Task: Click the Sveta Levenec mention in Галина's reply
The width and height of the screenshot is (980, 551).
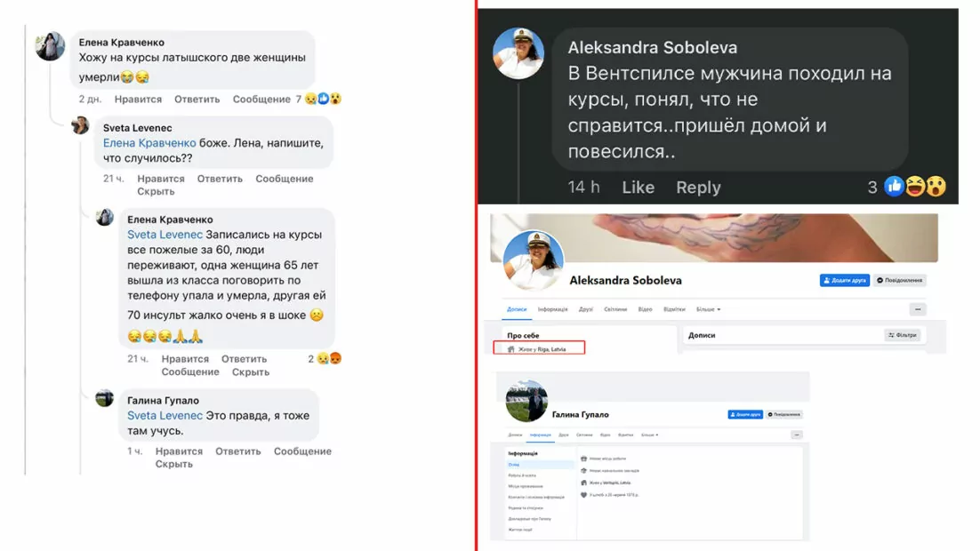Action: pyautogui.click(x=165, y=415)
